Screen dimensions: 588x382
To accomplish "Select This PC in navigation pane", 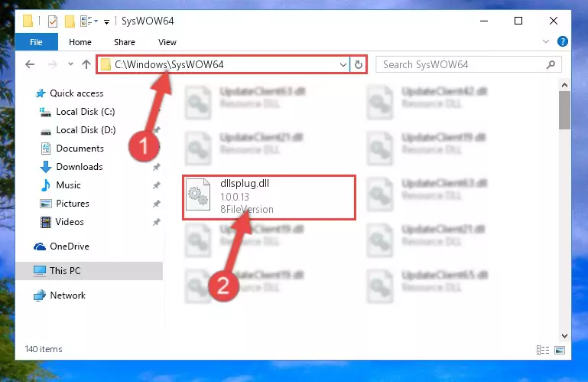I will 89,271.
